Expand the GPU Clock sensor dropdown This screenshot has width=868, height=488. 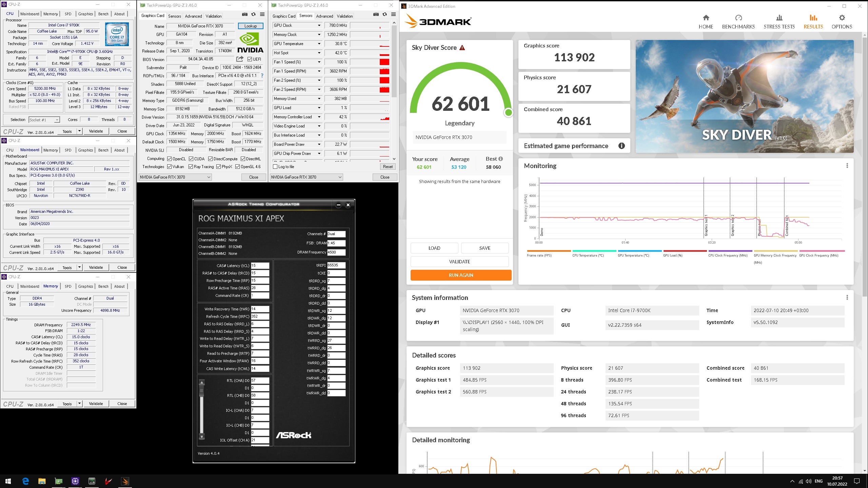click(x=319, y=25)
